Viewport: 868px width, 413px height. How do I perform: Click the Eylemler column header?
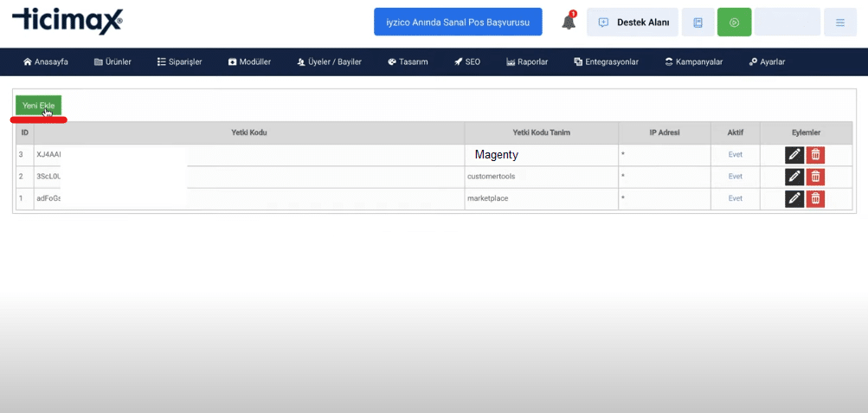tap(806, 132)
